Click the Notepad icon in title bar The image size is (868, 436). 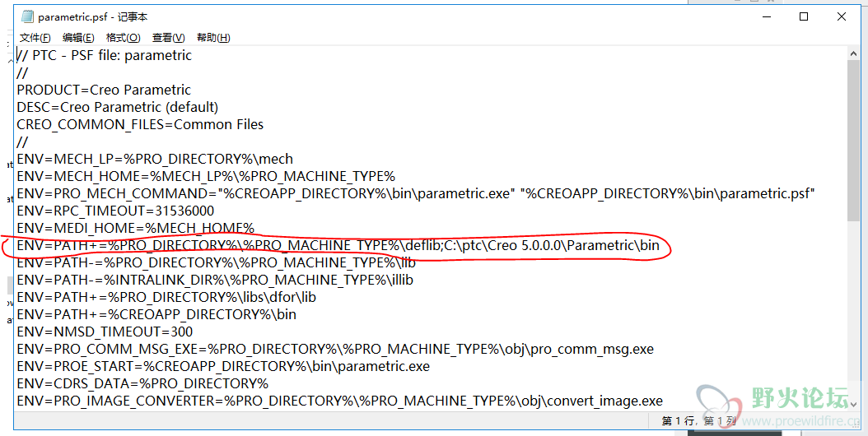27,17
